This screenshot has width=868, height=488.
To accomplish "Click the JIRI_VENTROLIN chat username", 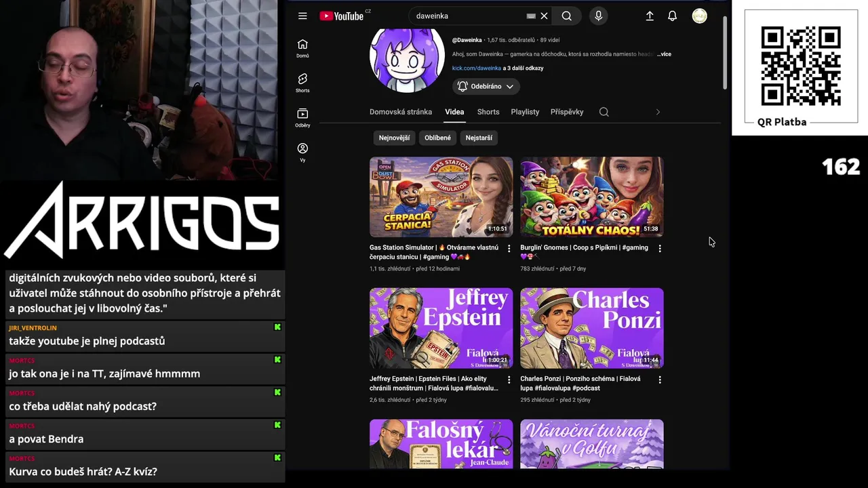I will point(33,328).
